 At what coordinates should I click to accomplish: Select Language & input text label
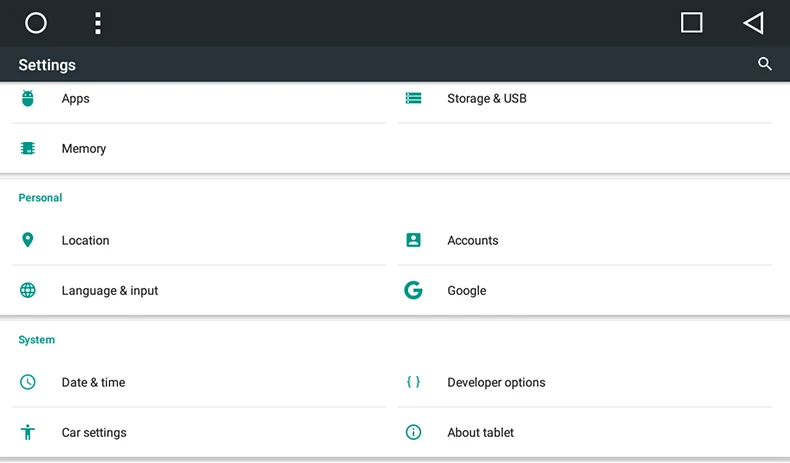tap(110, 290)
